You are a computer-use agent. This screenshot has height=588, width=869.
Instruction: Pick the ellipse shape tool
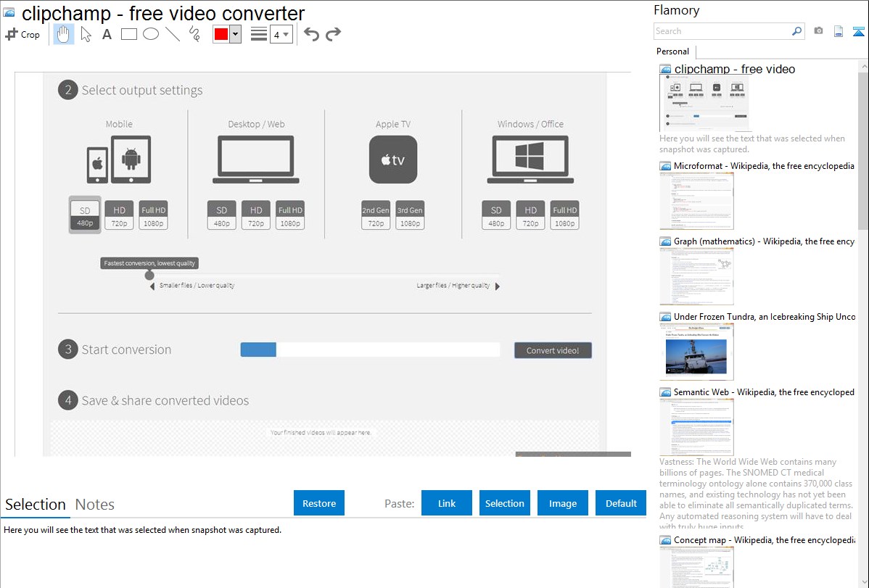coord(151,34)
